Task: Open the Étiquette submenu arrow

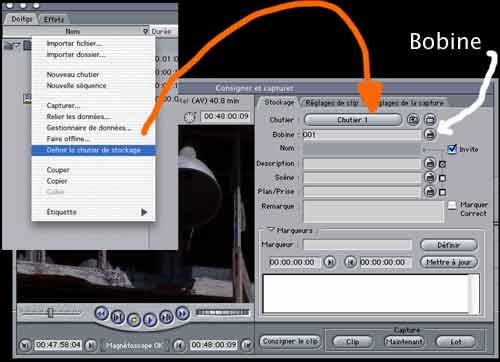Action: coord(144,212)
